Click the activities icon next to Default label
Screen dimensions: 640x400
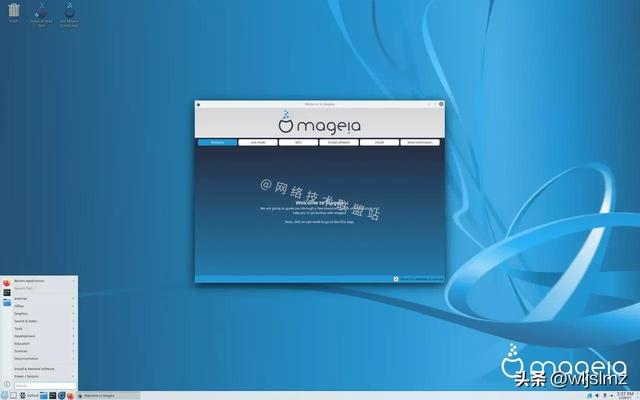click(x=23, y=396)
